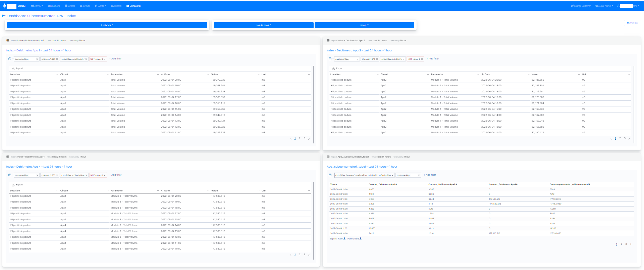Screen dimensions: 644x270
Task: Click Add filter in Apa 4 panel
Action: coord(116,175)
